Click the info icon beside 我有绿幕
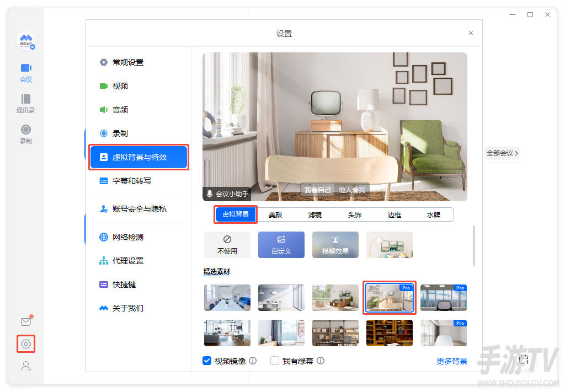565x392 pixels. (321, 361)
